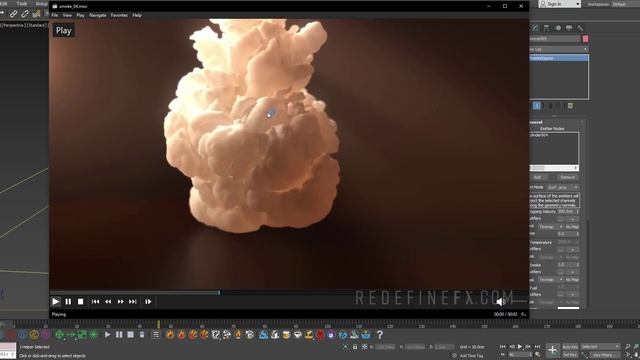The height and width of the screenshot is (360, 640).
Task: Open the Favorites menu in the media player
Action: [x=119, y=15]
